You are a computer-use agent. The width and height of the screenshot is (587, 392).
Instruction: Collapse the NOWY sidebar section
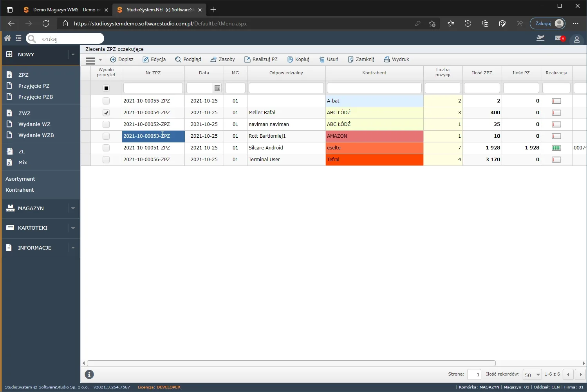[x=73, y=54]
